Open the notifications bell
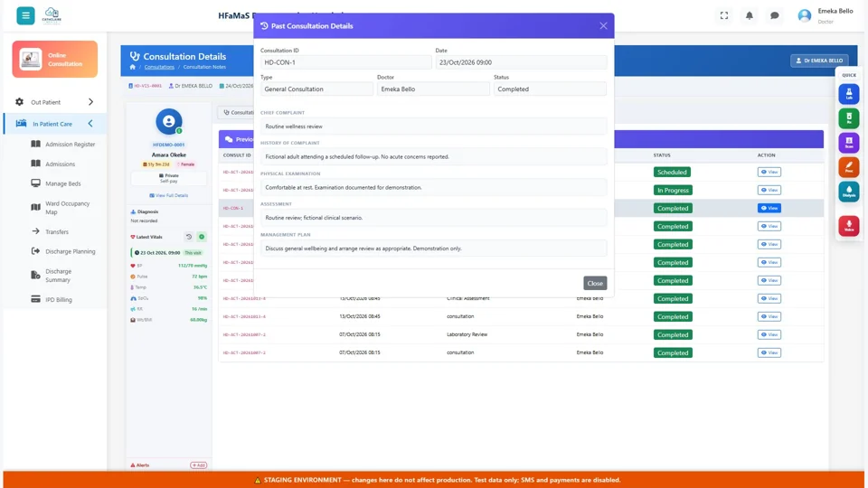The height and width of the screenshot is (488, 868). [x=749, y=15]
